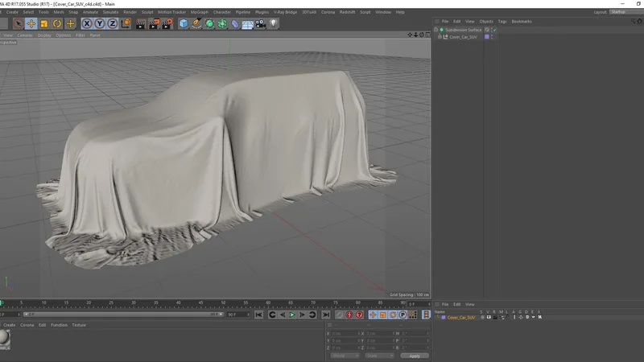This screenshot has height=362, width=644.
Task: Activate the Rotate tool in top toolbar
Action: 57,24
